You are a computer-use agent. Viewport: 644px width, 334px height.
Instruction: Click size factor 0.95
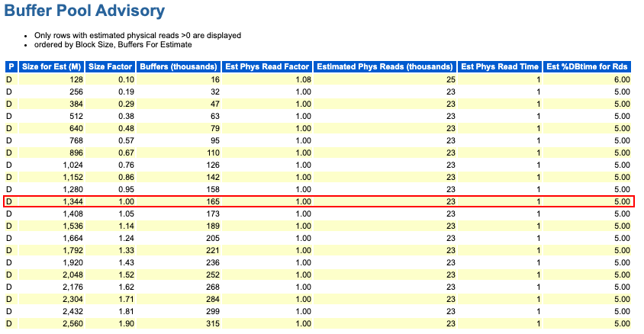[x=126, y=189]
